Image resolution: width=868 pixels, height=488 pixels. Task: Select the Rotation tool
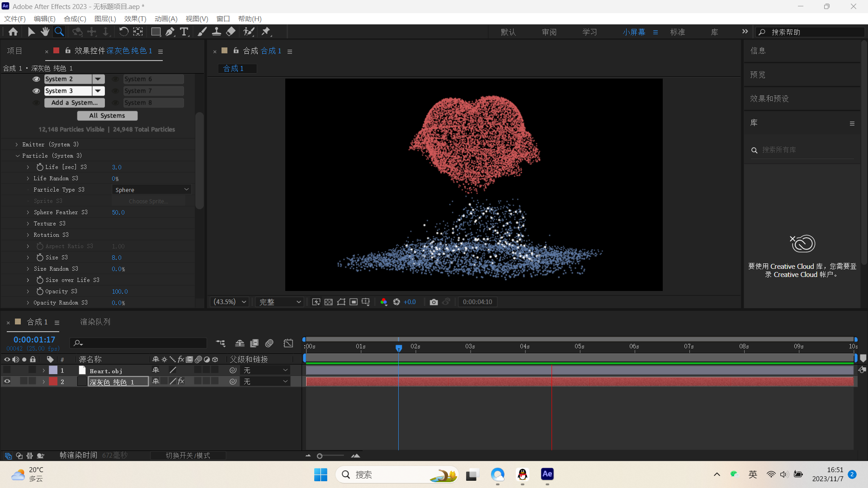coord(123,32)
